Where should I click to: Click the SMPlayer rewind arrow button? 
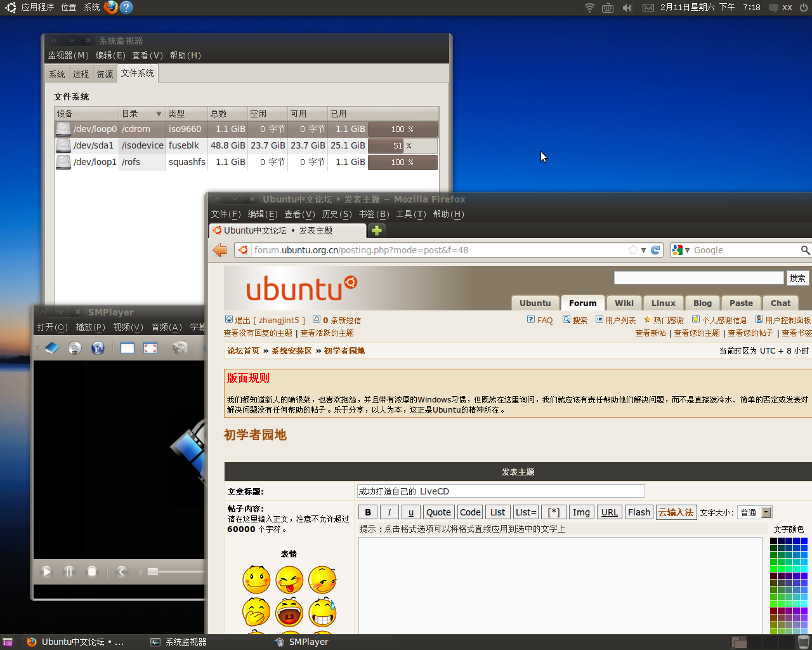point(122,571)
